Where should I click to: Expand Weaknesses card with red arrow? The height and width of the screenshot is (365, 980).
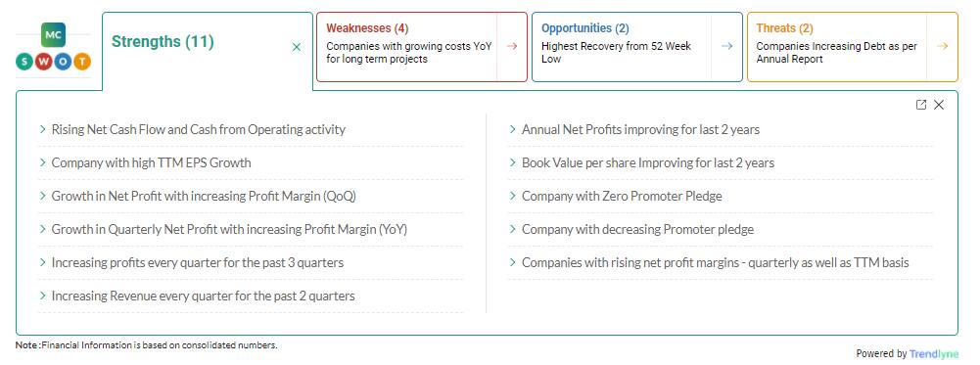(512, 46)
